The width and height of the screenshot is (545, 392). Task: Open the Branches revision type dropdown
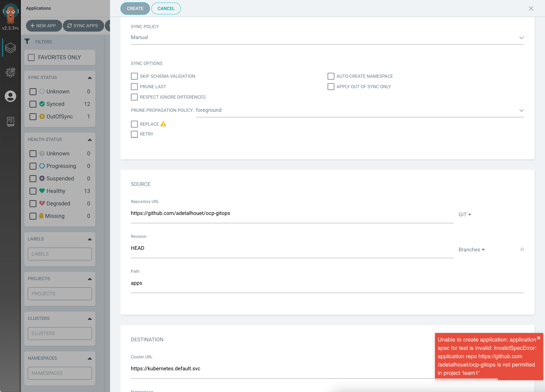[x=471, y=249]
